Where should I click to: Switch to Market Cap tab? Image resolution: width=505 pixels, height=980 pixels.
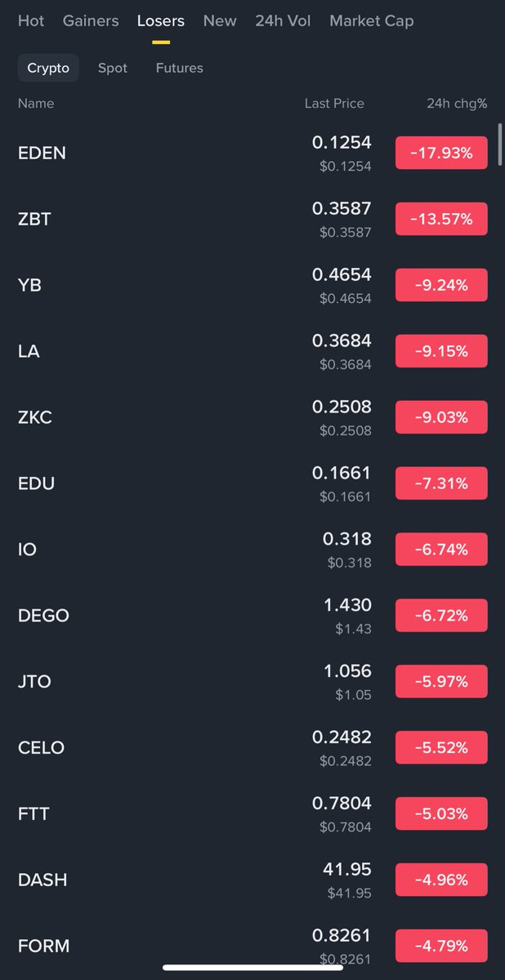(x=371, y=21)
